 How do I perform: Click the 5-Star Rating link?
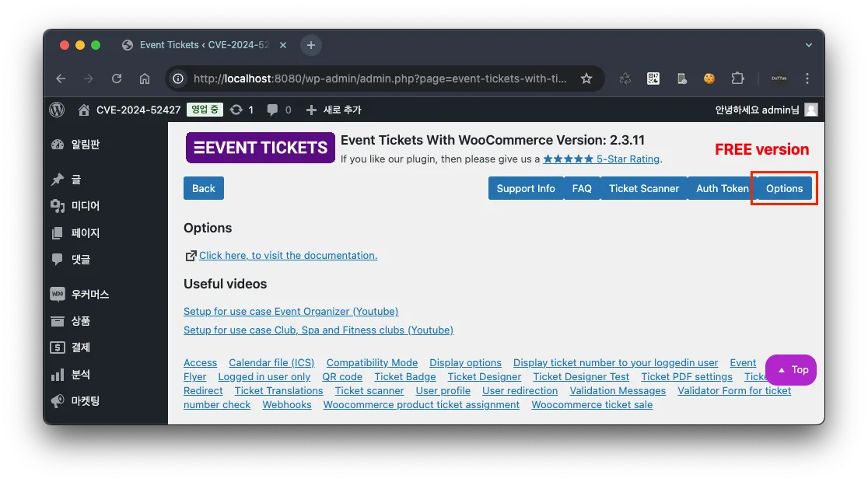[x=602, y=159]
